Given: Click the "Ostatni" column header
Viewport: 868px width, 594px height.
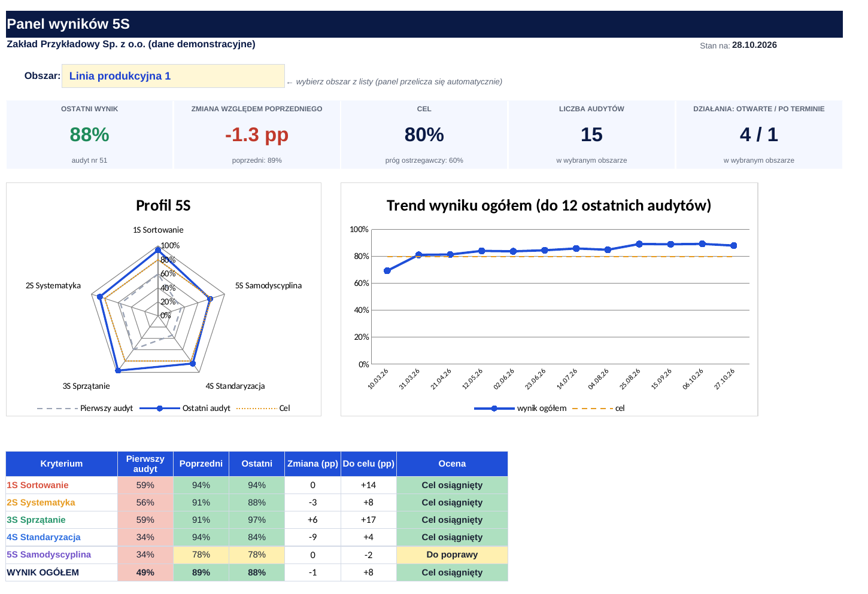Looking at the screenshot, I should 257,464.
